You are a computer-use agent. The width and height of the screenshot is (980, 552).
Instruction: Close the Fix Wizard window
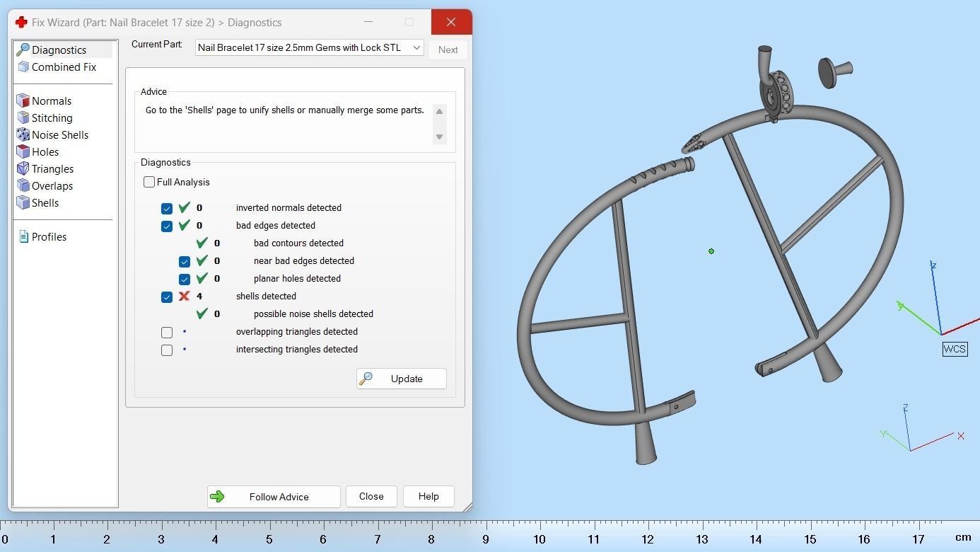tap(451, 22)
